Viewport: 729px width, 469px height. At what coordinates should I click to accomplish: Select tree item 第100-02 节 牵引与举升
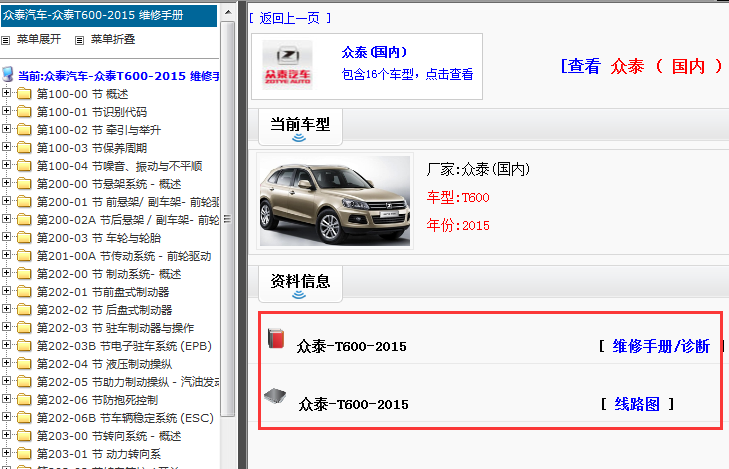(x=99, y=130)
